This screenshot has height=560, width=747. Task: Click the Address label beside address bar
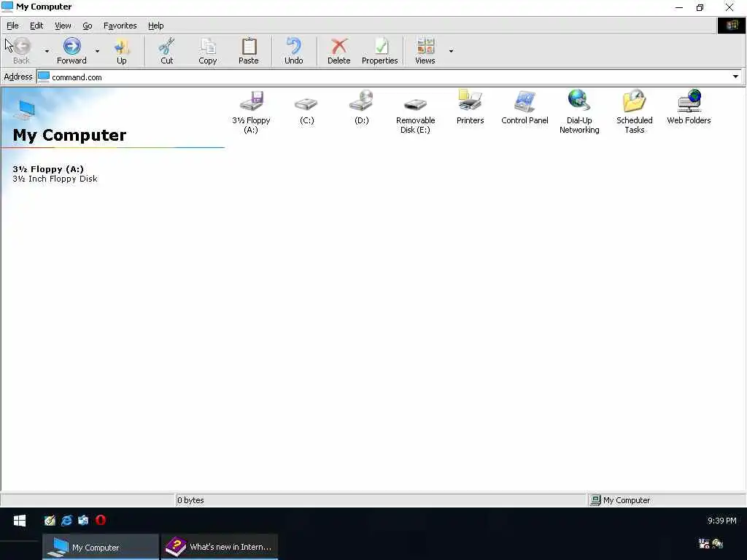18,77
